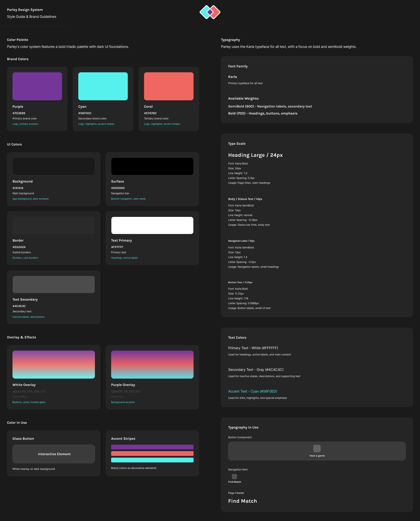
Task: Click the Text Primary white swatch
Action: click(152, 225)
